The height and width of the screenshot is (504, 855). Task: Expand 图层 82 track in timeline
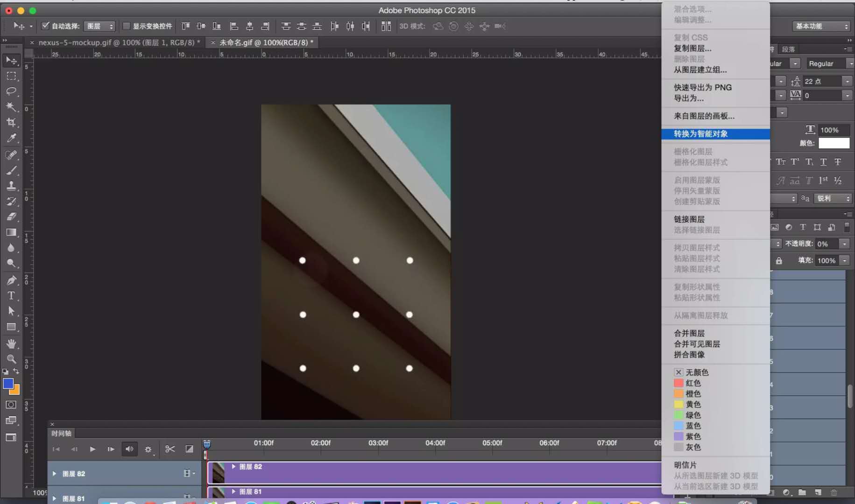[x=55, y=474]
